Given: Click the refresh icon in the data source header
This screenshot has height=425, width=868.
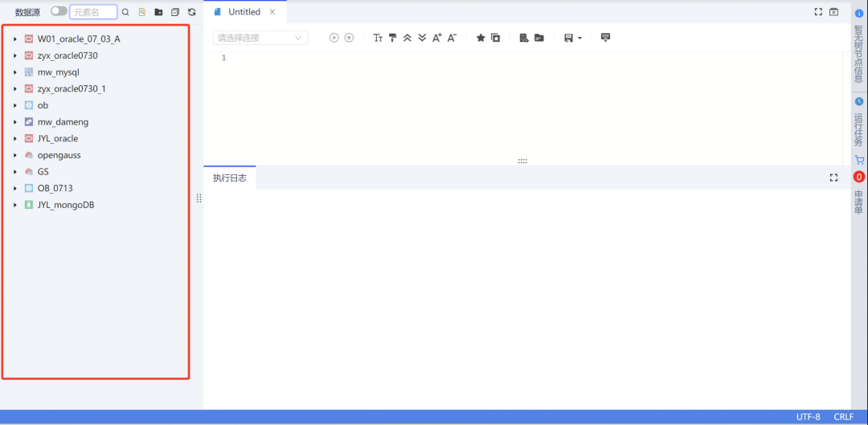Looking at the screenshot, I should (x=191, y=12).
